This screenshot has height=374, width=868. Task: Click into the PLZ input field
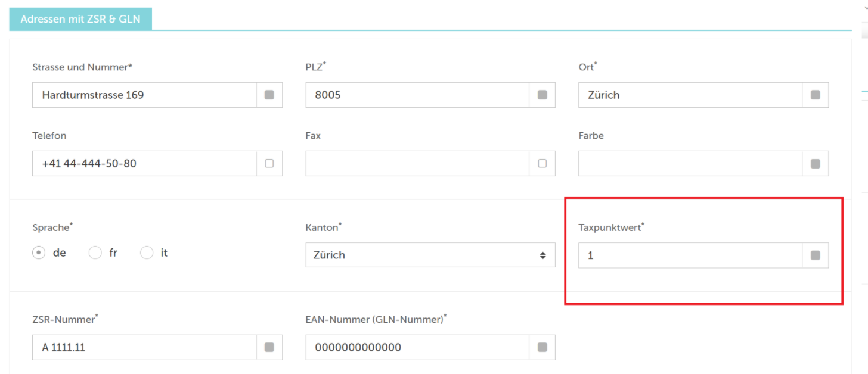[417, 95]
